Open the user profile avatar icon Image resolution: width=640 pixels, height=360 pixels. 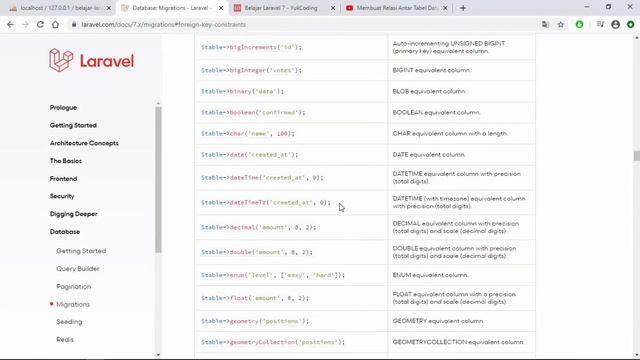tap(616, 24)
